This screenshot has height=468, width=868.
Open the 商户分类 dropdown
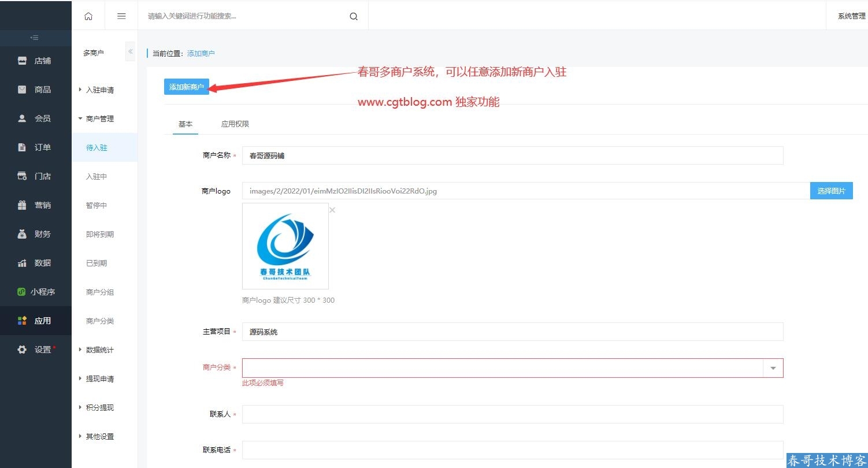[773, 368]
